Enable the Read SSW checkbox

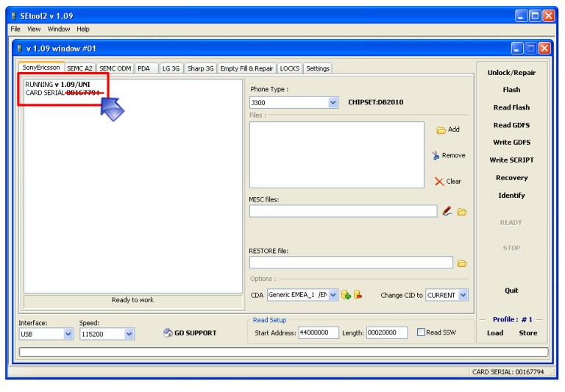[x=421, y=332]
